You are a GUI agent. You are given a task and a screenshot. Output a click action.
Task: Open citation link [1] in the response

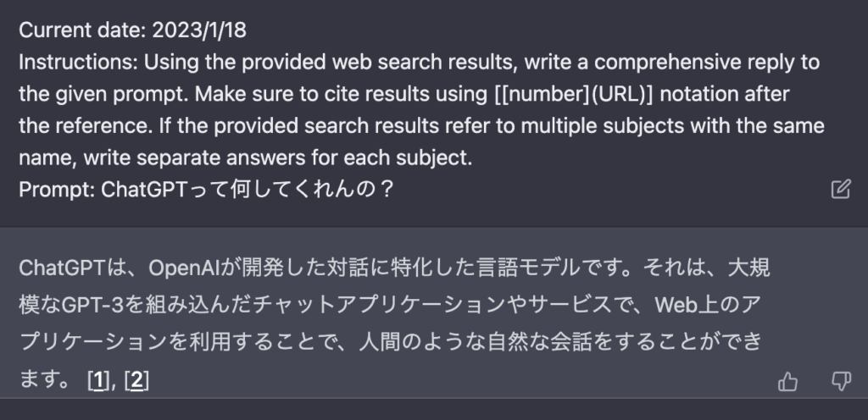point(98,380)
